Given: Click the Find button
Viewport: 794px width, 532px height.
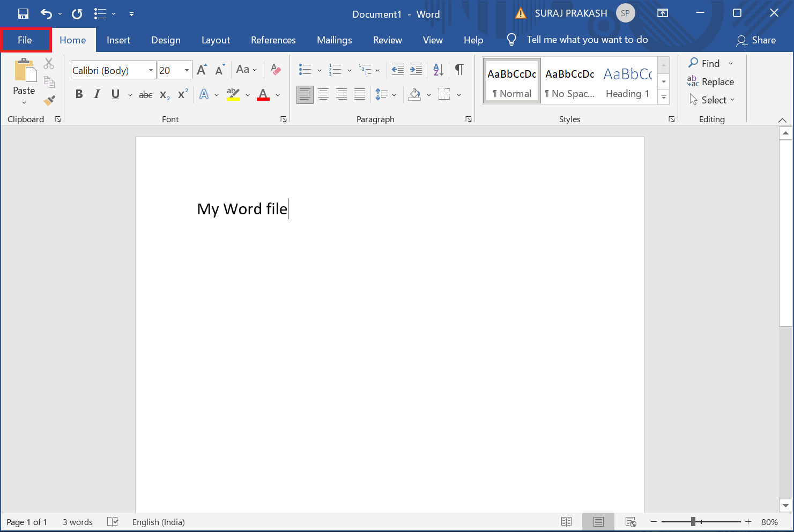Looking at the screenshot, I should (x=704, y=63).
